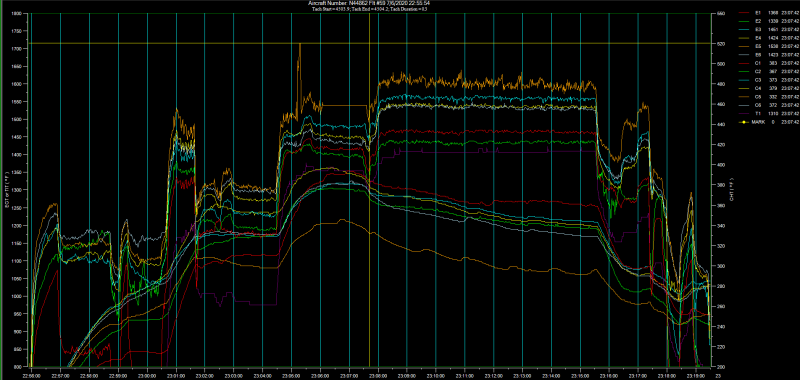This screenshot has height=380, width=800.
Task: Click the Tach Start/End subtitle line
Action: (370, 9)
